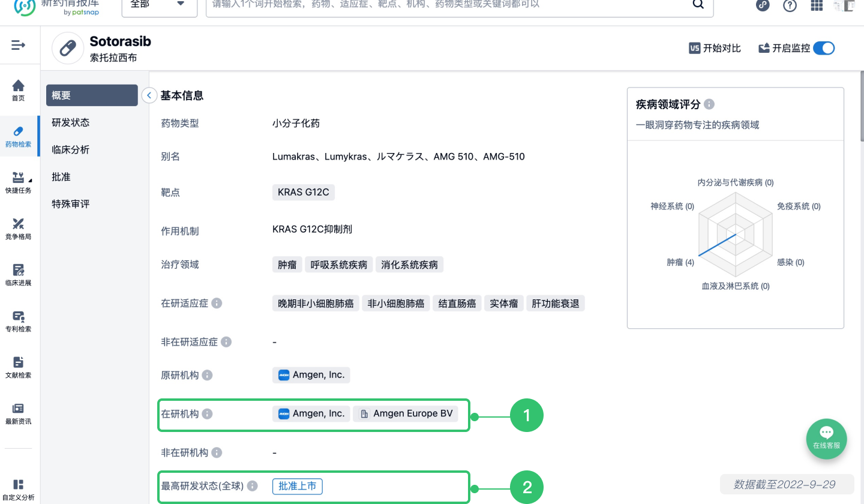Show info icon beside 在研机构
Screen dimensions: 864x504
(207, 414)
